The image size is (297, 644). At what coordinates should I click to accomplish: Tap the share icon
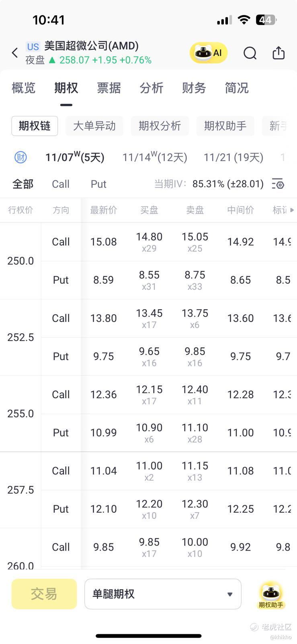tap(279, 53)
